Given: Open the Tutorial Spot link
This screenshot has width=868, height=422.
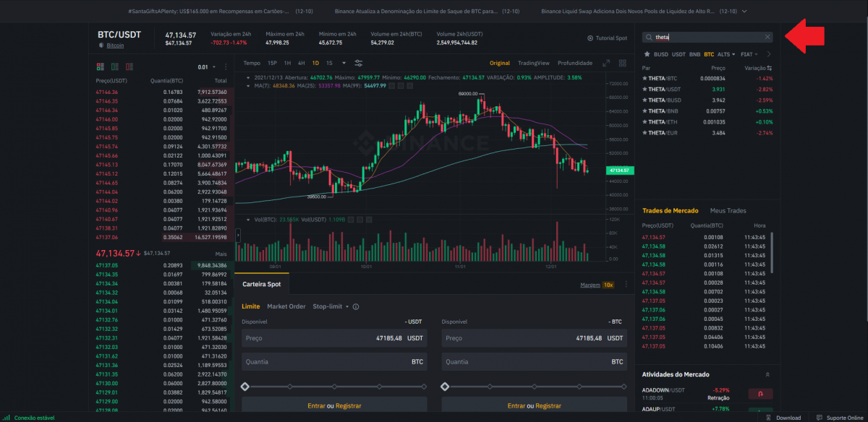Looking at the screenshot, I should (611, 38).
